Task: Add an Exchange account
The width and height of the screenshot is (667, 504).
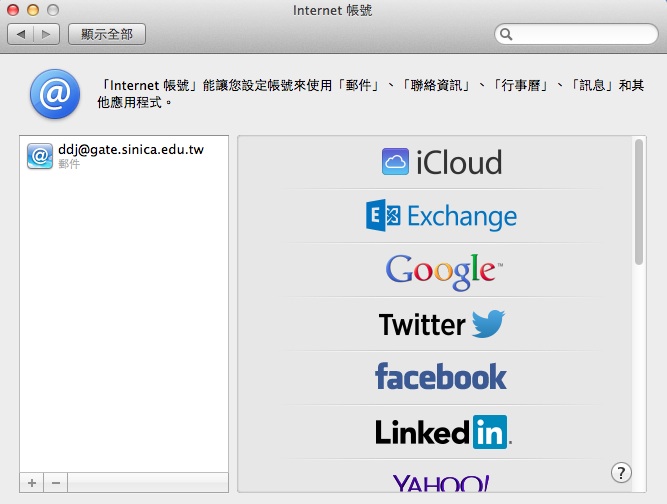Action: click(x=441, y=216)
